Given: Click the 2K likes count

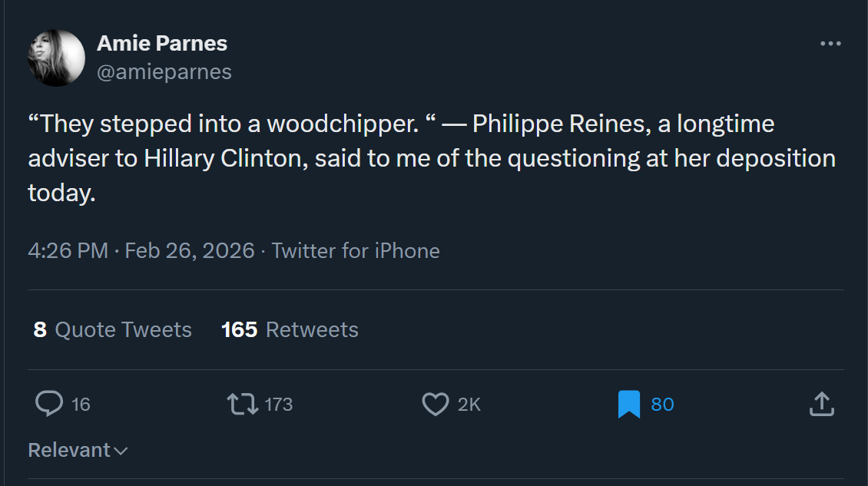Looking at the screenshot, I should pos(469,404).
